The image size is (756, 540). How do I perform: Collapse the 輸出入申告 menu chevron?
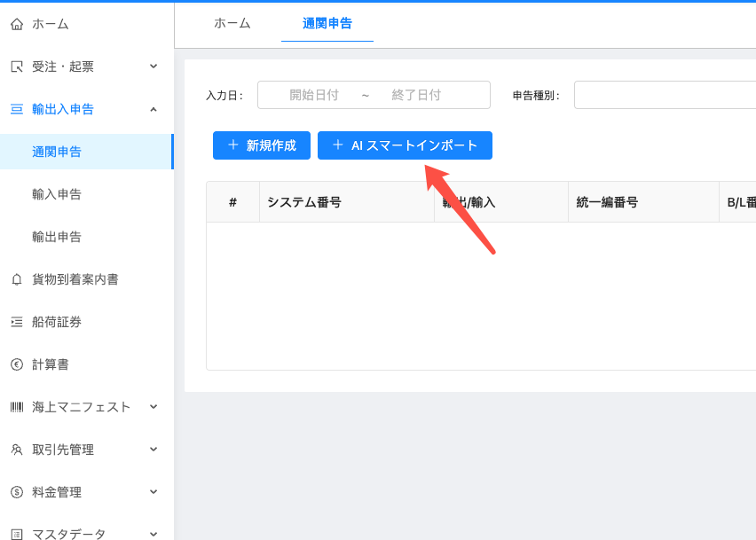point(154,109)
